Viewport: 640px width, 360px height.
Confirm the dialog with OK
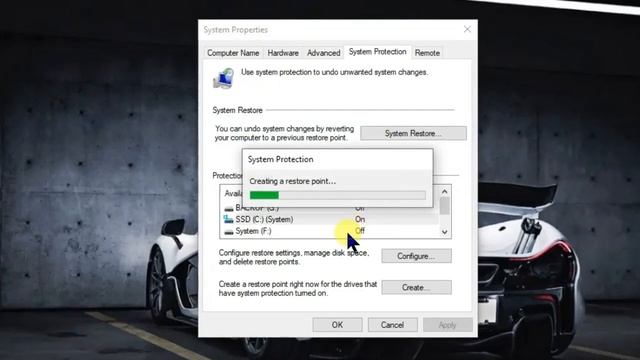click(x=337, y=325)
